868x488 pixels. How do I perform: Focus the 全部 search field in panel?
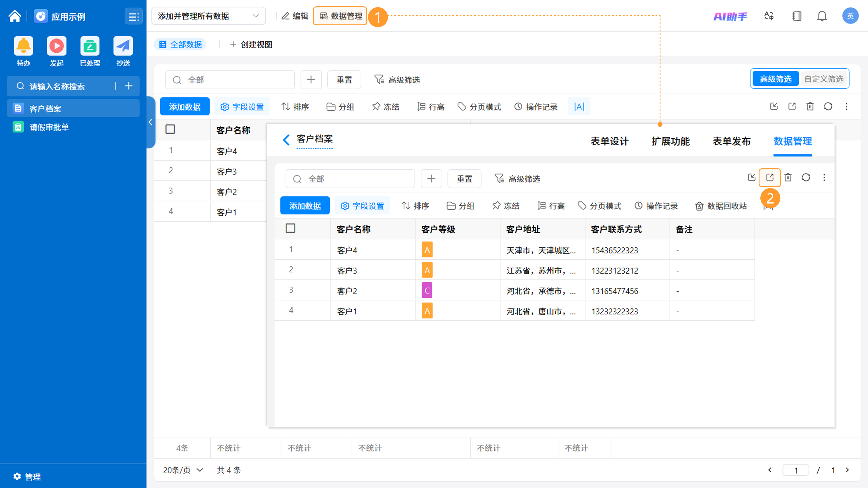(x=350, y=179)
